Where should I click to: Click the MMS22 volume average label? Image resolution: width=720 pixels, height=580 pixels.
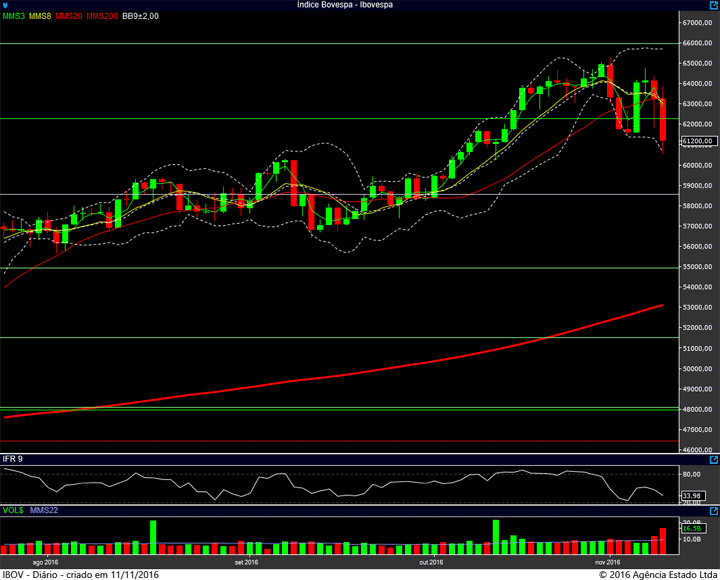point(44,510)
